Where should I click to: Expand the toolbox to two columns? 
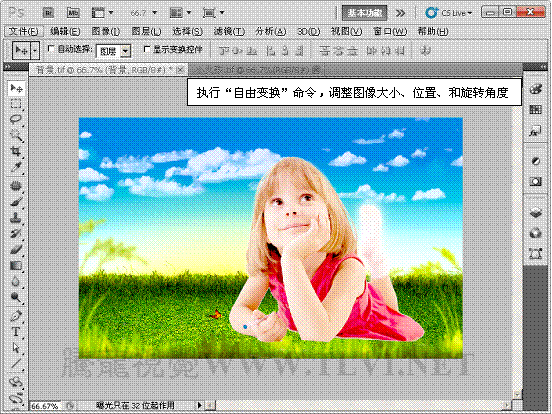pyautogui.click(x=8, y=66)
